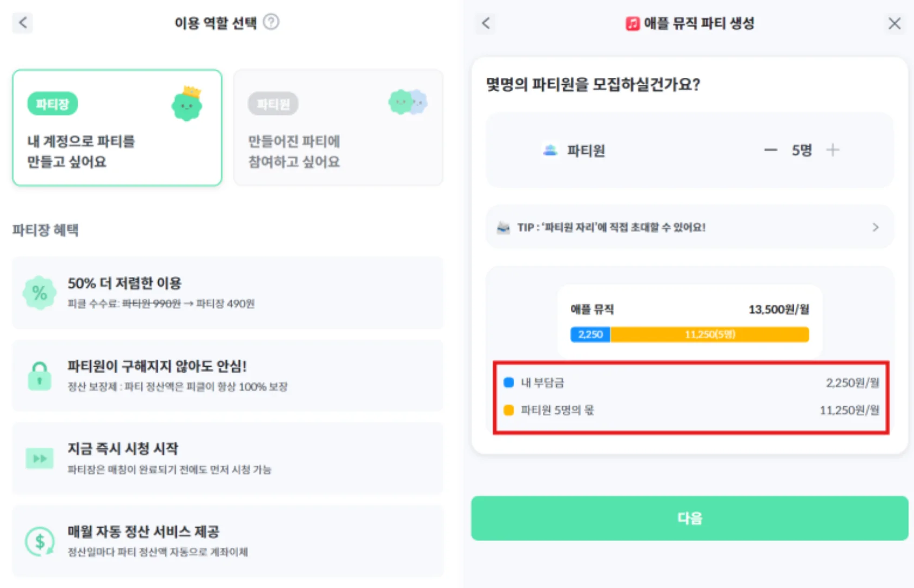Click the fast-forward instant viewing icon
This screenshot has height=588, width=914.
[x=39, y=458]
